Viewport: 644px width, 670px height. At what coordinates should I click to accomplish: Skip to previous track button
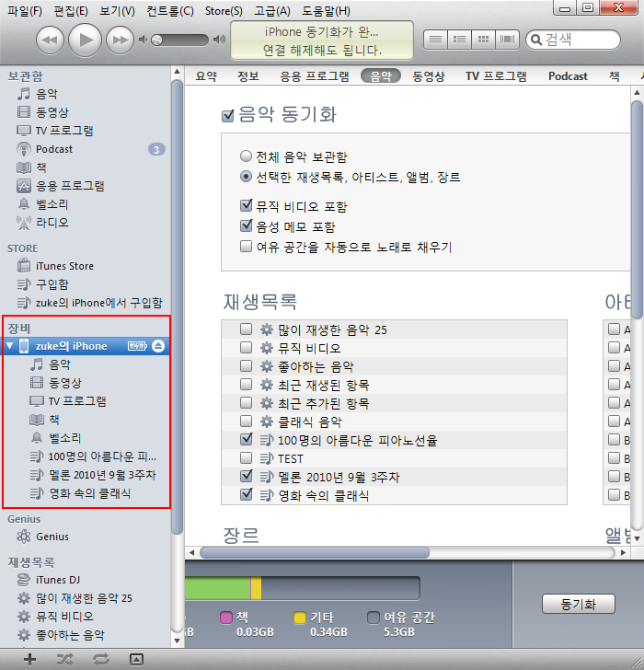50,40
